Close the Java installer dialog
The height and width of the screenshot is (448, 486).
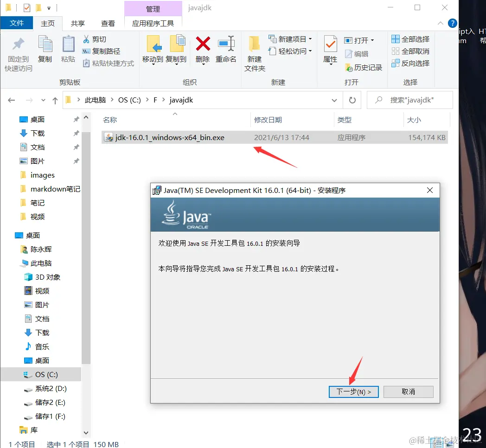(x=430, y=190)
